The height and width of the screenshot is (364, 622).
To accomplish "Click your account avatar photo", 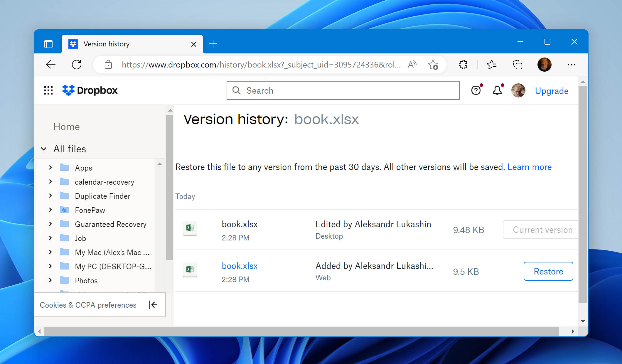I will [518, 91].
